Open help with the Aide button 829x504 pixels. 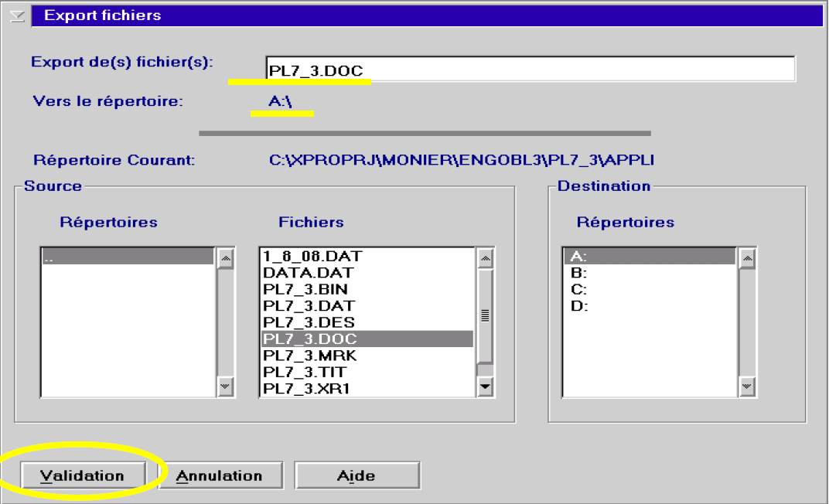tap(357, 476)
